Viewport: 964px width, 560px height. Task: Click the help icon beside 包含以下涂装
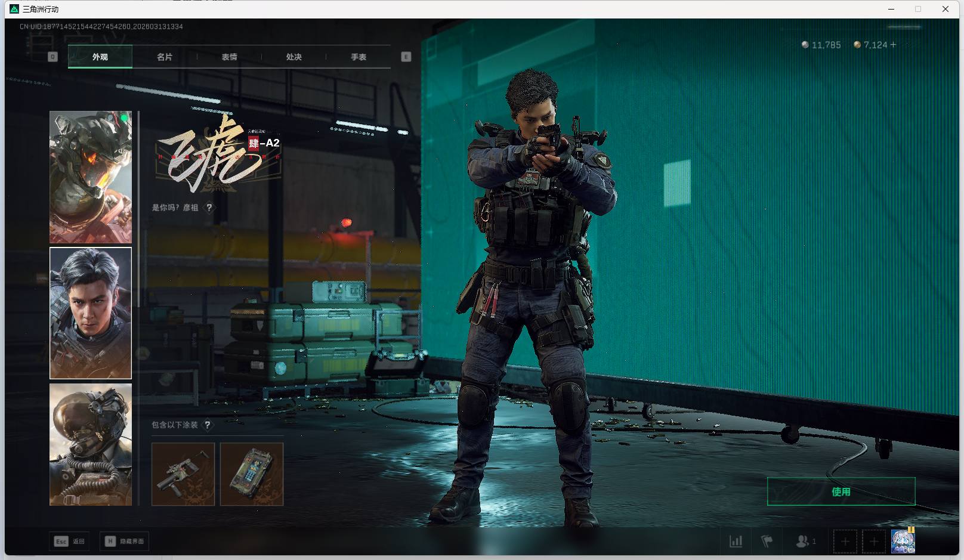(x=207, y=425)
